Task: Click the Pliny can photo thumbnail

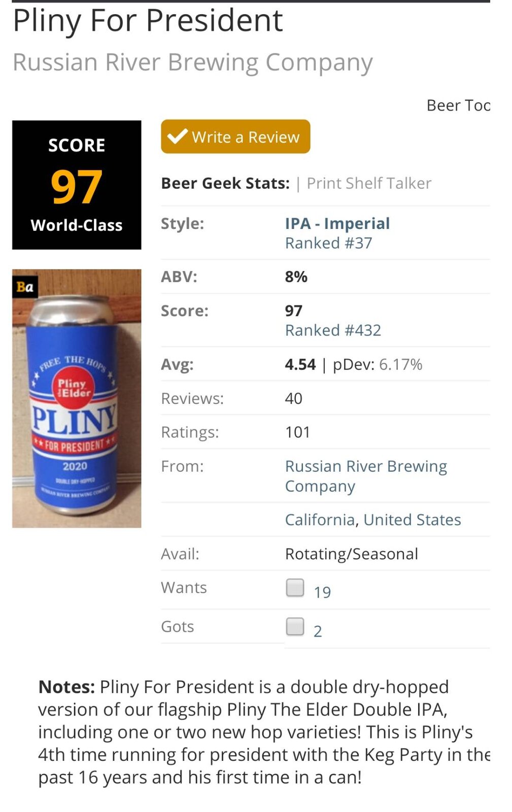Action: (x=77, y=398)
